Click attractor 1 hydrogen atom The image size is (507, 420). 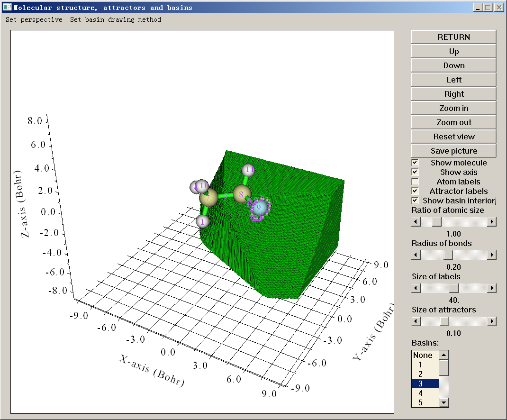[x=202, y=222]
